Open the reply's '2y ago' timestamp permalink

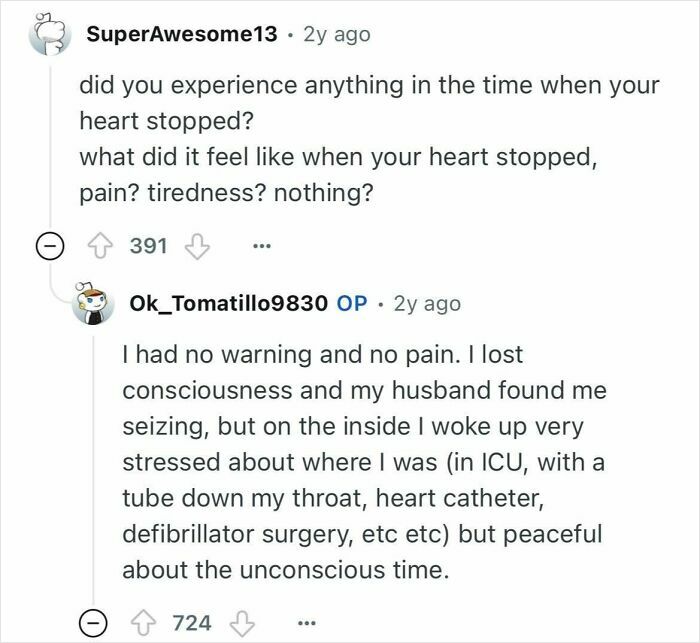tap(427, 303)
